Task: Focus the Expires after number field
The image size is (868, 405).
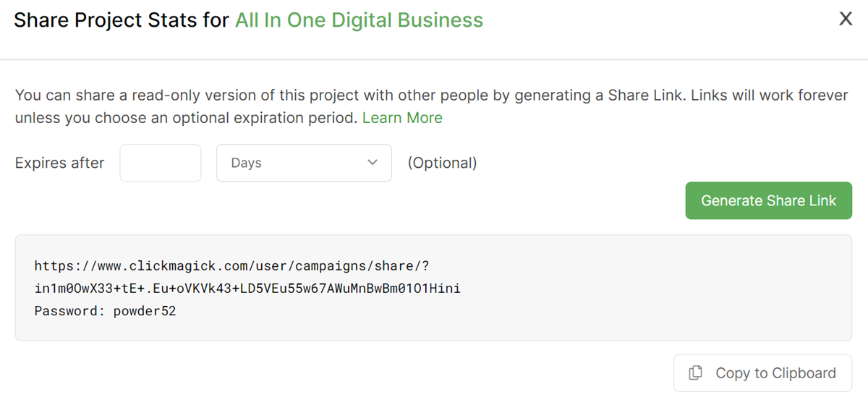Action: pyautogui.click(x=161, y=163)
